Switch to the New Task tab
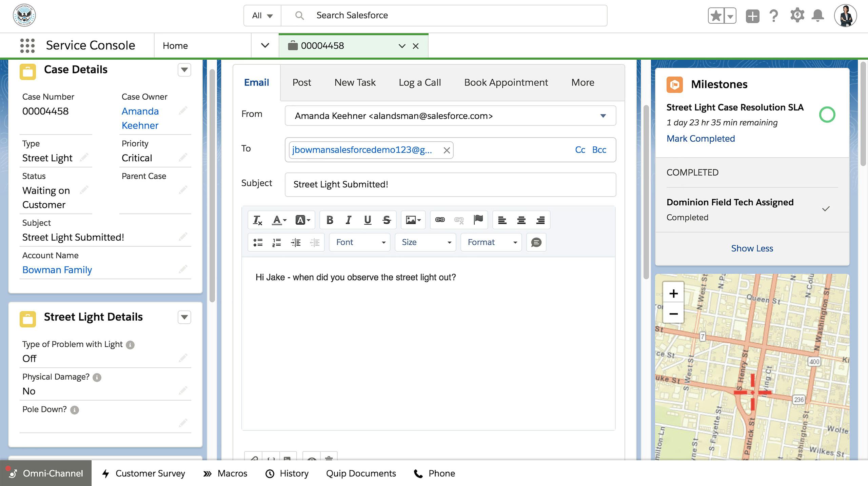Image resolution: width=868 pixels, height=486 pixels. [355, 82]
